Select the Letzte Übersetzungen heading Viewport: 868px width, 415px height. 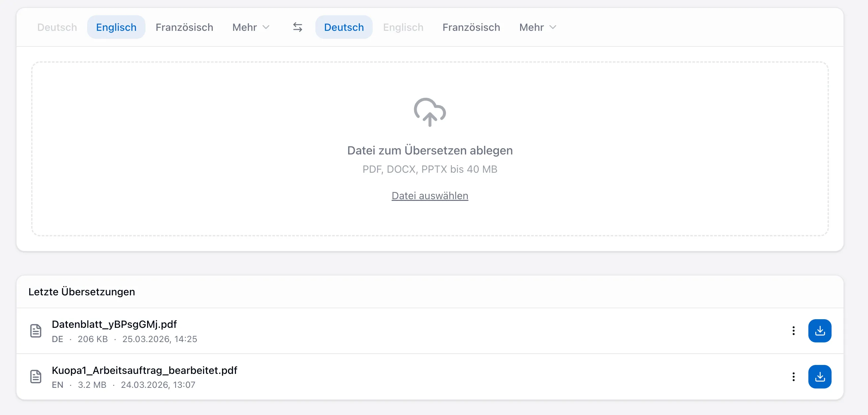pyautogui.click(x=81, y=292)
